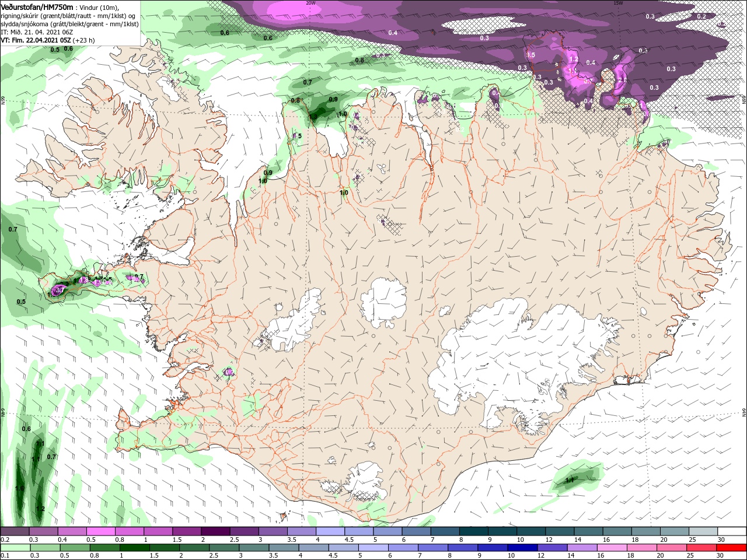The image size is (747, 560).
Task: Pick the palest green 0.1 swatch on lower scale
Action: 15,548
